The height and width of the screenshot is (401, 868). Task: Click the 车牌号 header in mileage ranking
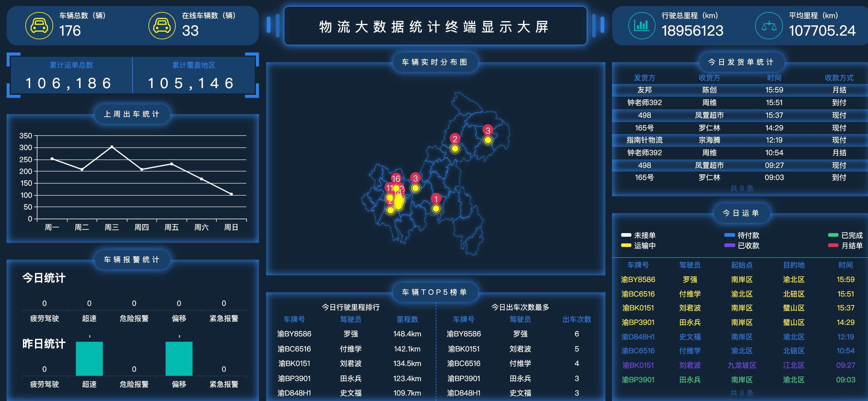click(294, 319)
